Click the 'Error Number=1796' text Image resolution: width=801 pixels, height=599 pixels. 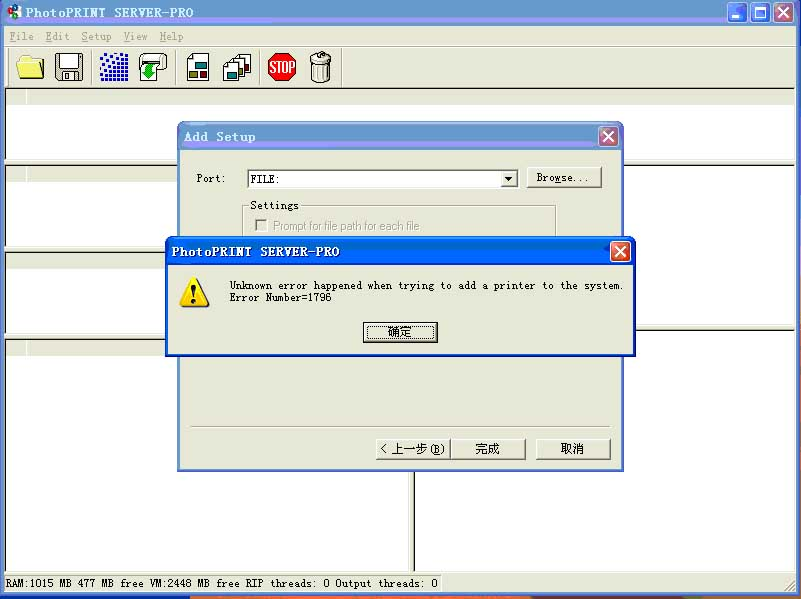coord(280,297)
